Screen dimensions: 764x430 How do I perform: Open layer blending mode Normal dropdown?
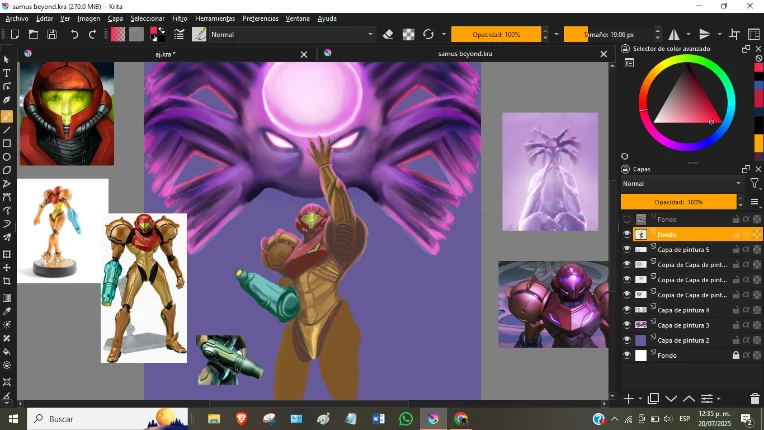[x=682, y=184]
